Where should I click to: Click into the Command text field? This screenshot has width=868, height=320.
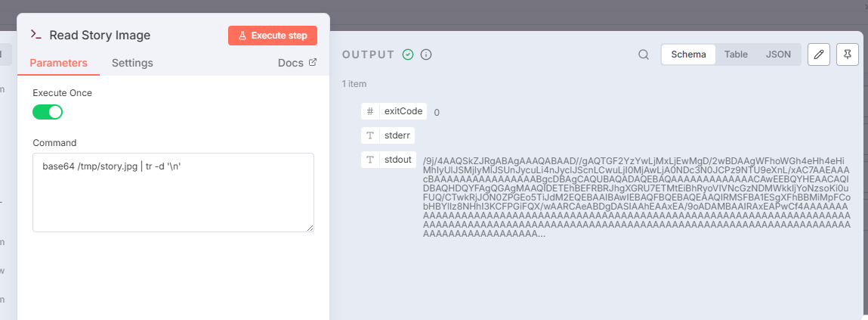click(173, 192)
